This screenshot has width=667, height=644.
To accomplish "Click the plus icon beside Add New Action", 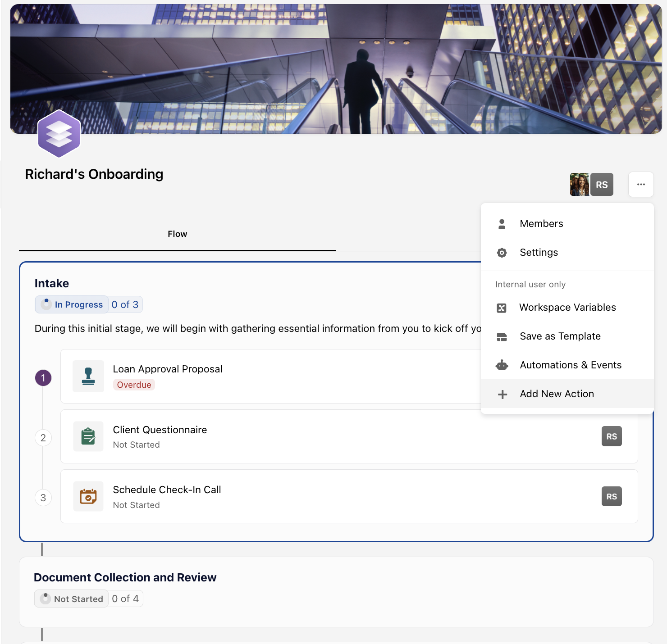I will click(x=502, y=394).
